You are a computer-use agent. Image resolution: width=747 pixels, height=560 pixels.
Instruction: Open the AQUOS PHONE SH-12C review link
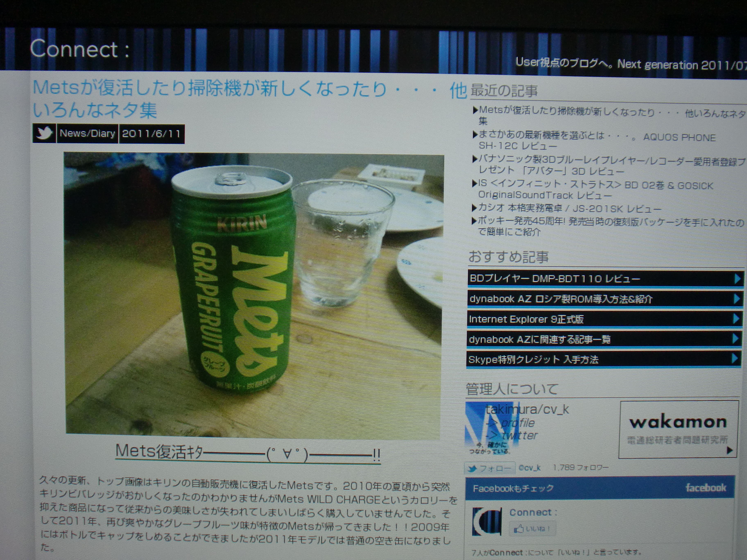tap(594, 141)
